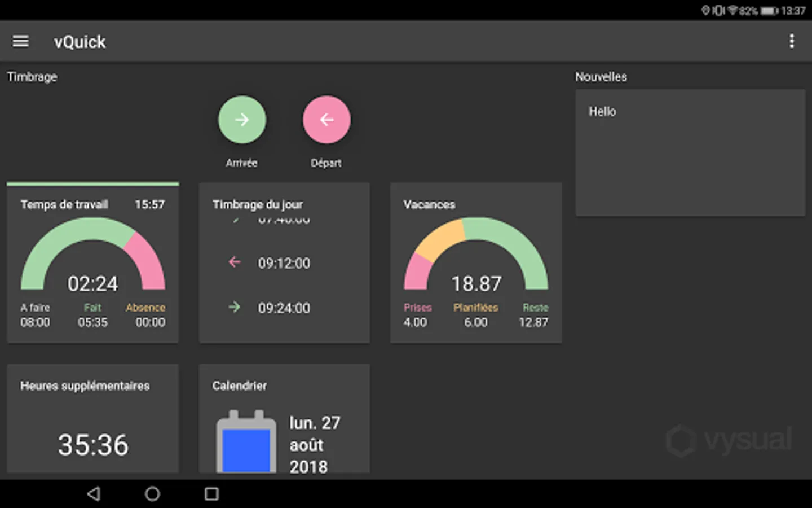The image size is (812, 508).
Task: Tap the pink Départ arrow button
Action: [x=326, y=120]
